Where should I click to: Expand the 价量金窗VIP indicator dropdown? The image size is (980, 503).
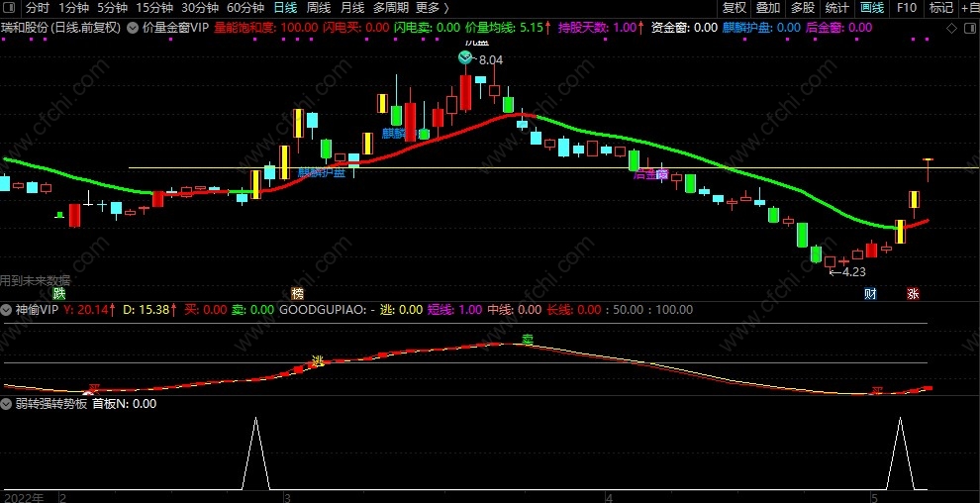point(133,28)
